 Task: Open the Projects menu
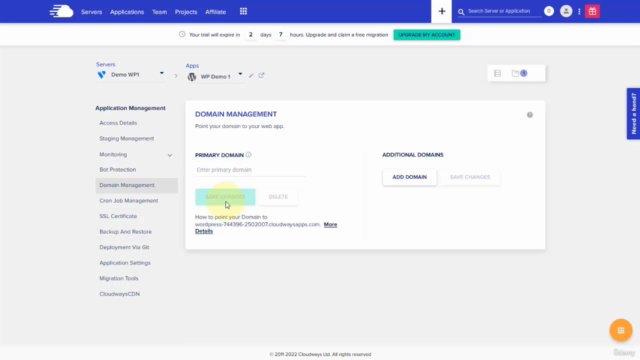click(x=186, y=12)
